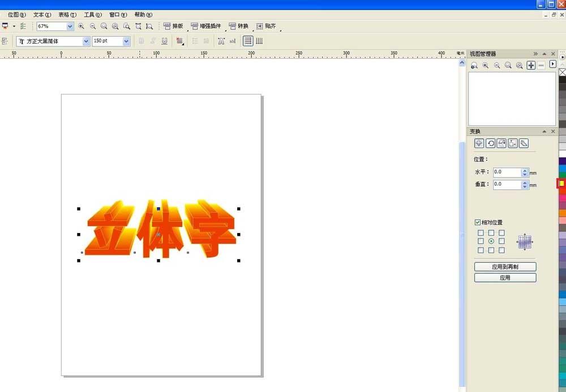Set horizontal text direction

pyautogui.click(x=248, y=41)
